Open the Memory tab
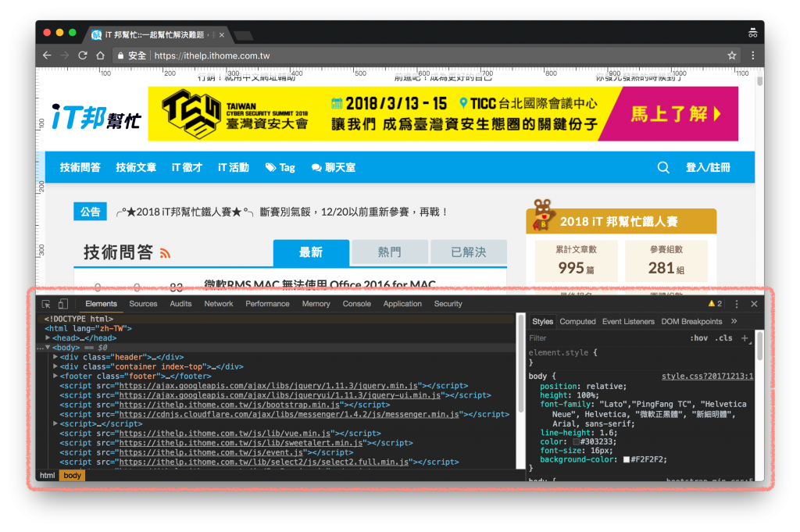Viewport: 800px width, 532px height. [316, 303]
